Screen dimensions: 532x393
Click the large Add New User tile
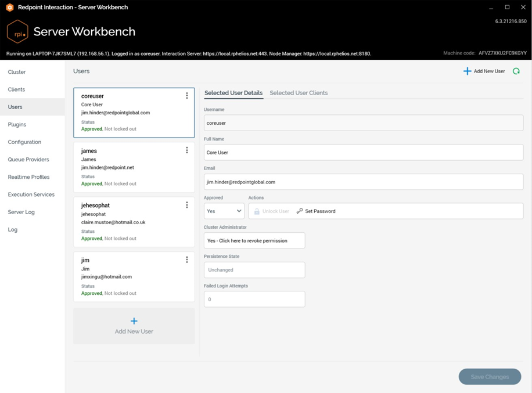click(134, 326)
